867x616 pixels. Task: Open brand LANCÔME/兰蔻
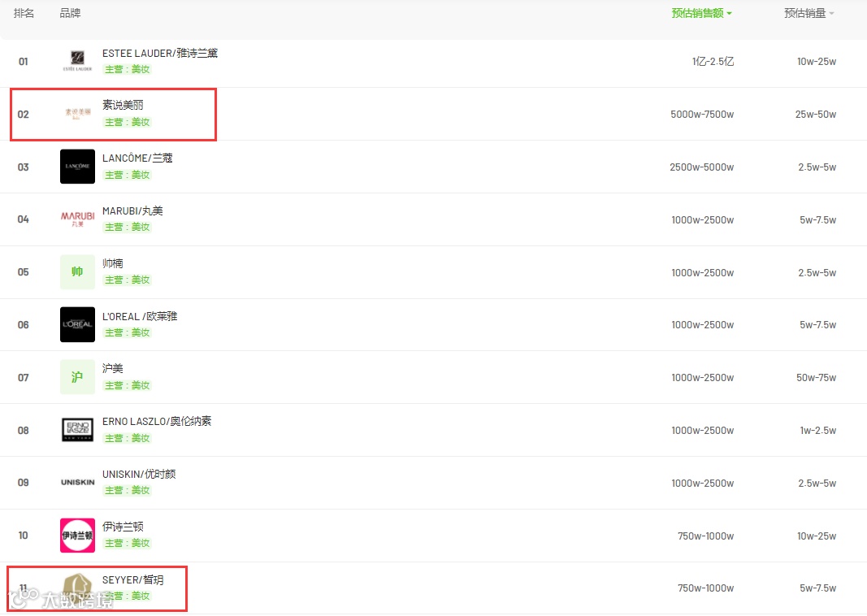[137, 158]
